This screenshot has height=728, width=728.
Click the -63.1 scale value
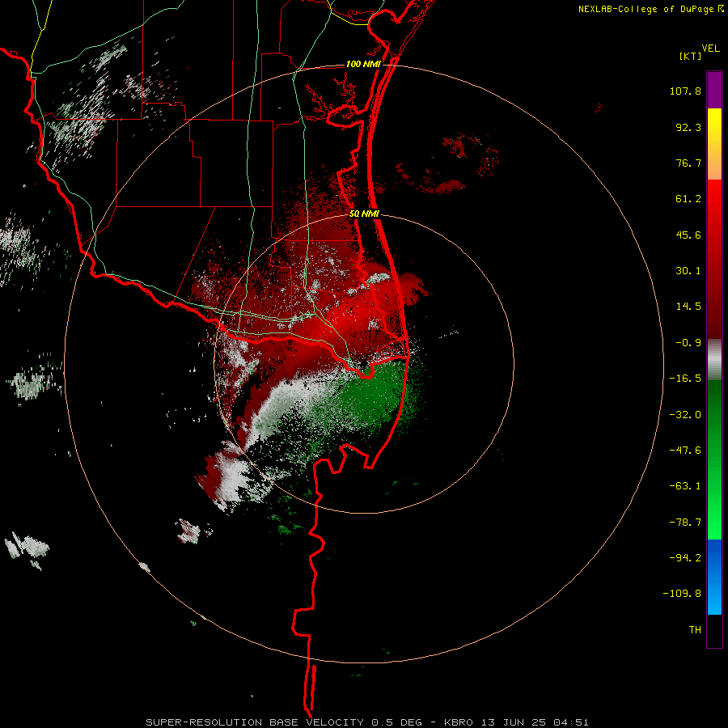point(685,486)
